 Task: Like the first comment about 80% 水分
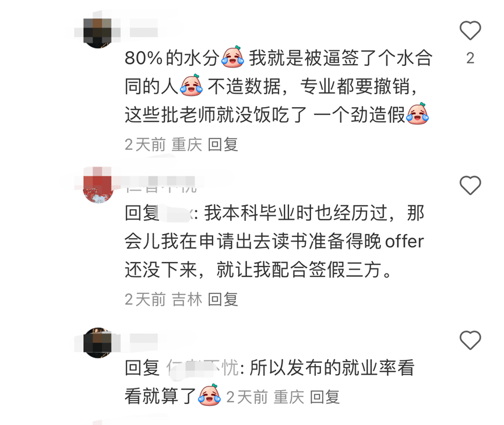[470, 30]
